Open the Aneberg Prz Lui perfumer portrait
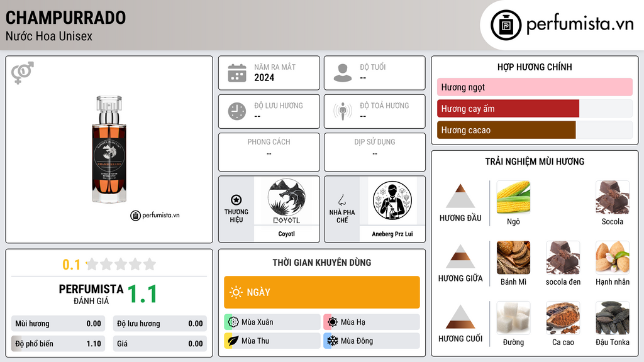Viewport: 644px width, 362px height. 392,201
